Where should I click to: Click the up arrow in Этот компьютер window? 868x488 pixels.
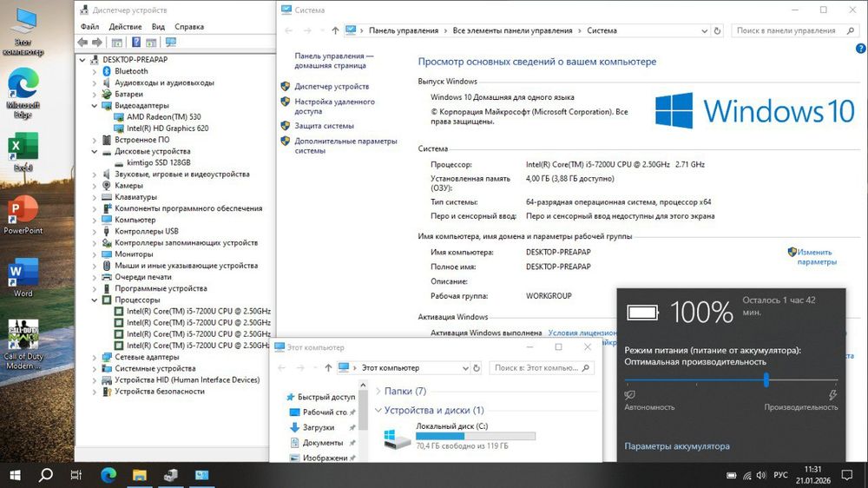click(x=328, y=368)
